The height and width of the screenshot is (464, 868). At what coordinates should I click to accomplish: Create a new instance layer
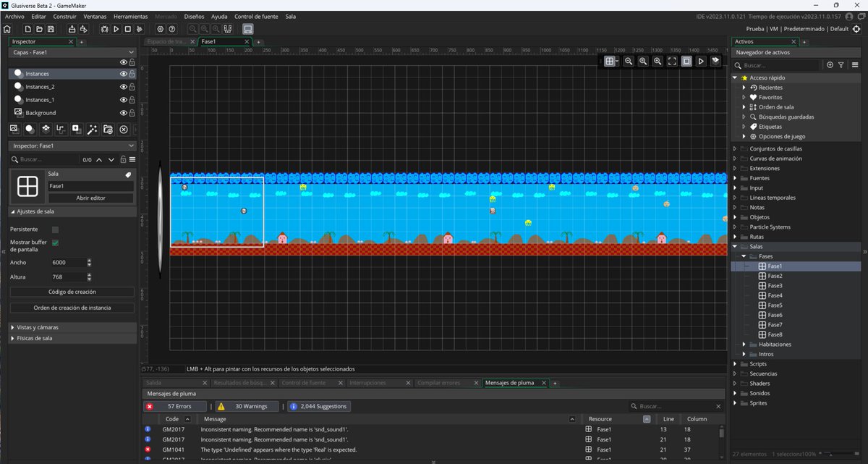point(30,129)
